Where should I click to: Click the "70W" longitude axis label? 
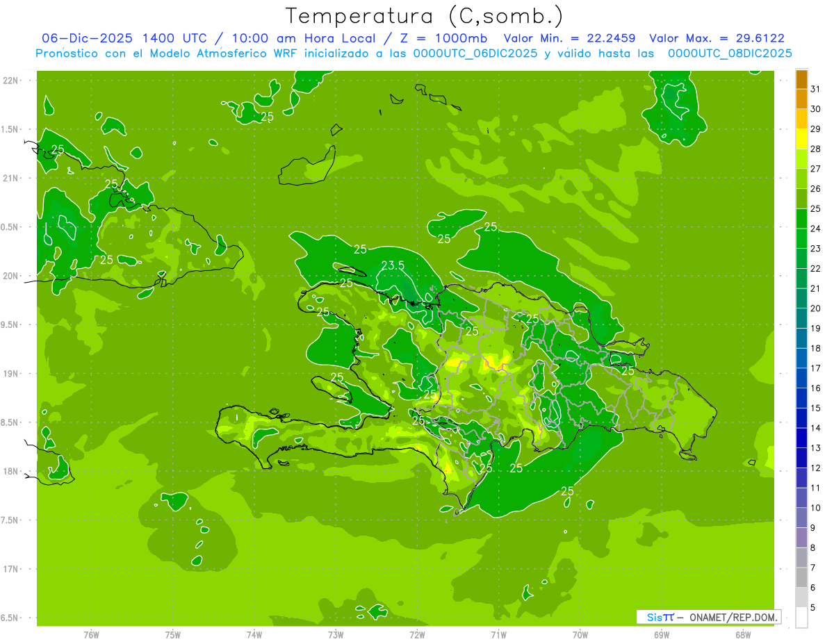[580, 634]
